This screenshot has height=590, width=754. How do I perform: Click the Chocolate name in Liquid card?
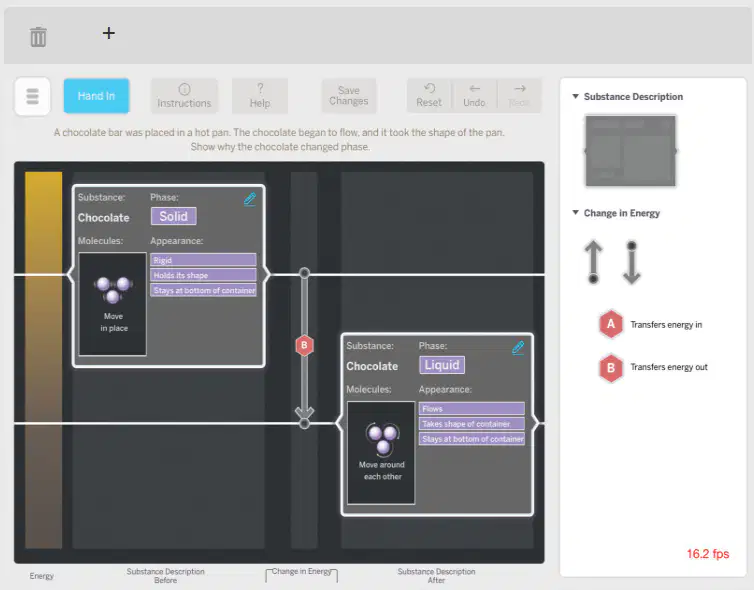(x=372, y=366)
